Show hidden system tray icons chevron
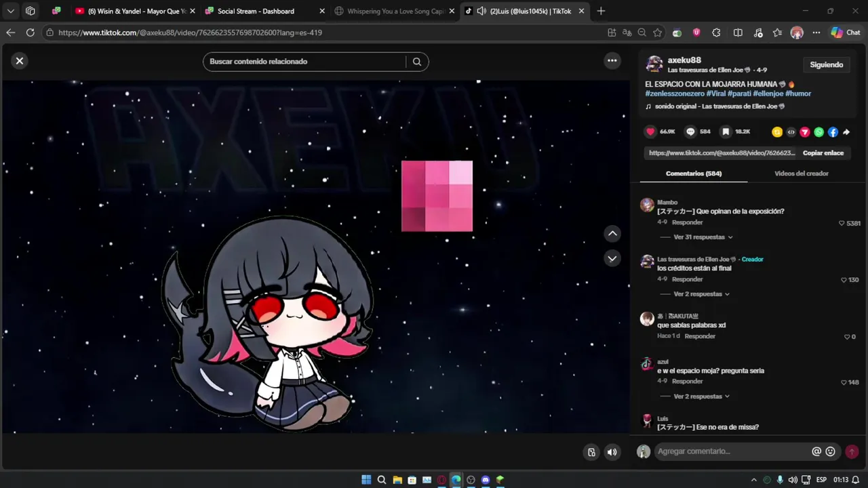 tap(753, 480)
